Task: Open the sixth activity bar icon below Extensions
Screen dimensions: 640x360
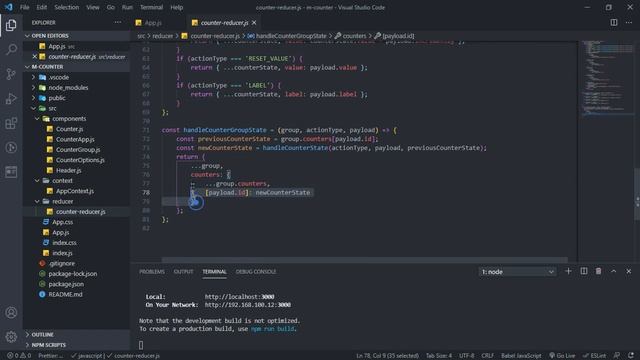Action: click(11, 147)
